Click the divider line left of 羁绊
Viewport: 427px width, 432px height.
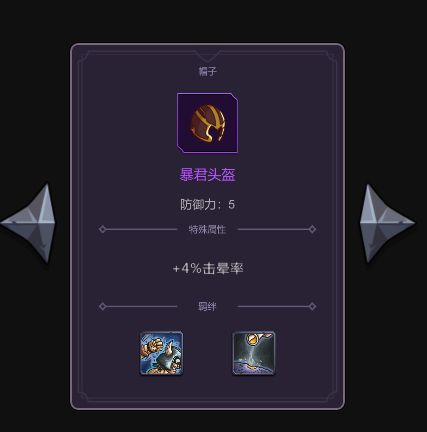click(142, 306)
